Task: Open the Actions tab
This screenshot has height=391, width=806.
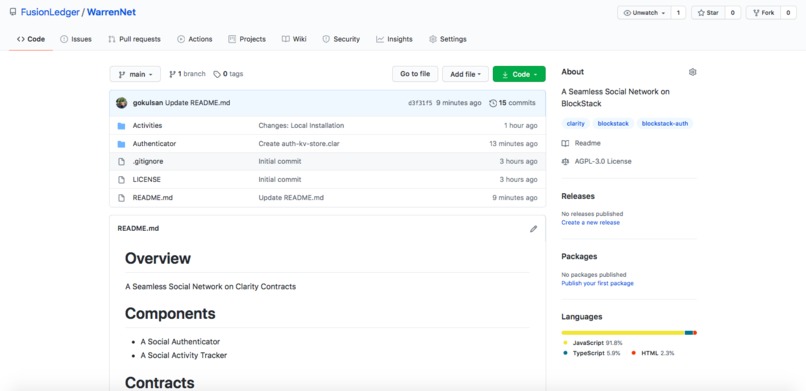Action: [195, 39]
